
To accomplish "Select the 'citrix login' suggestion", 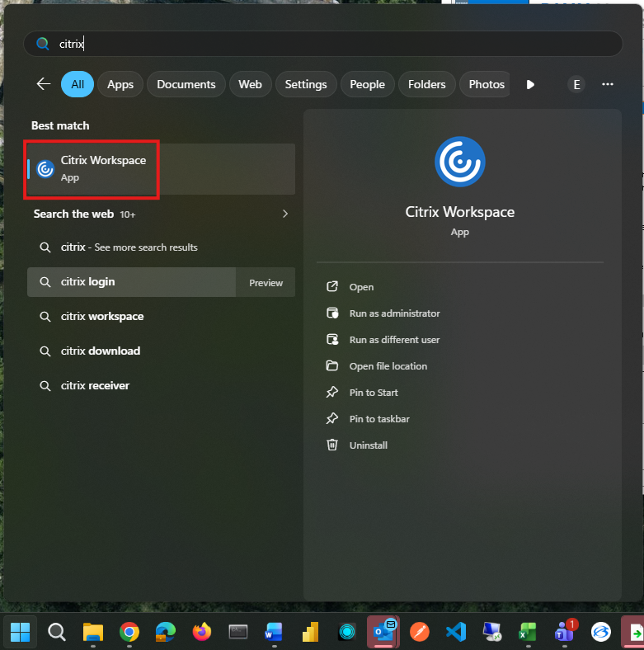I will 131,282.
